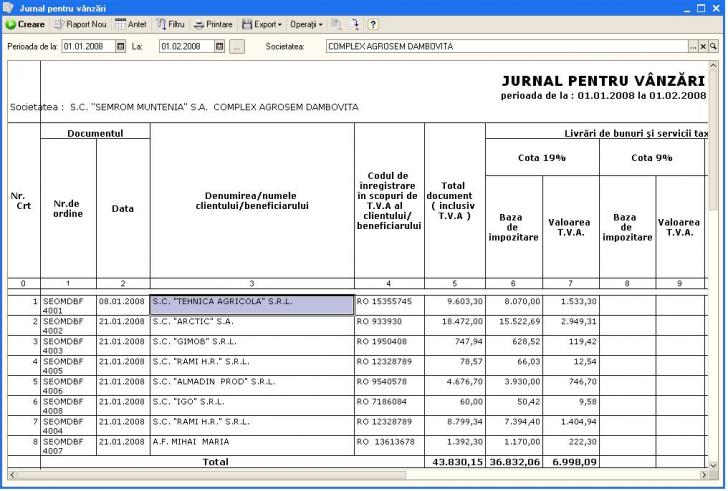Viewport: 728px width, 491px height.
Task: Select cell S.C. "GIMOB" S.R.L.
Action: (252, 345)
